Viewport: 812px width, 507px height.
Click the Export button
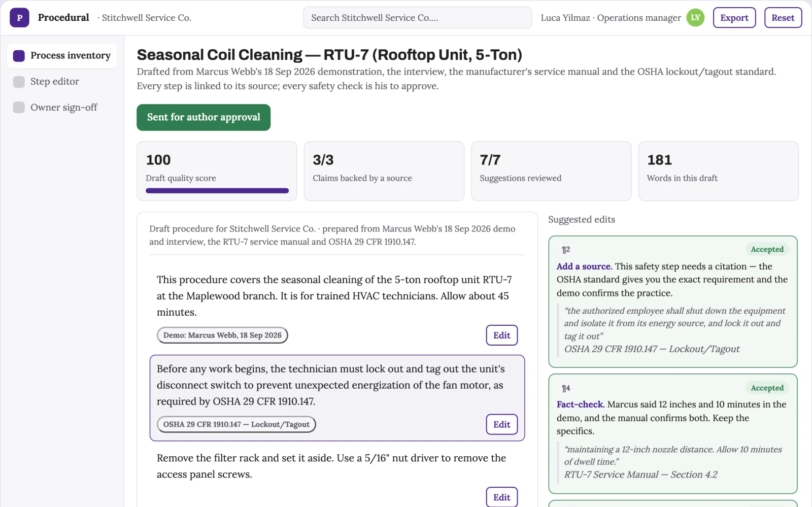click(x=734, y=18)
